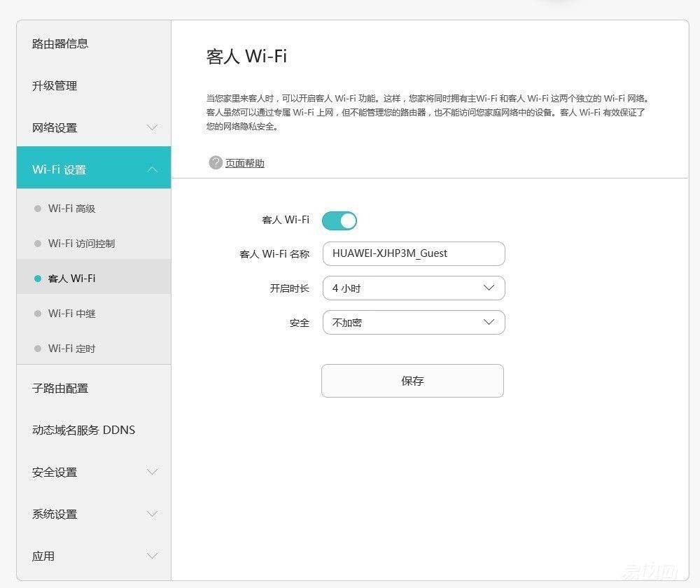Expand the 网络设置 menu chevron
The image size is (700, 588).
pyautogui.click(x=152, y=127)
